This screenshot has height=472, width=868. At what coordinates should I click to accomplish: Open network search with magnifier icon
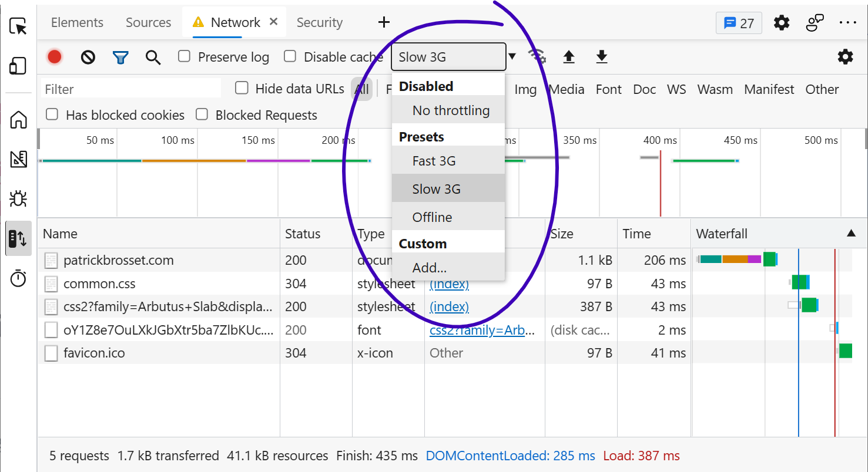pyautogui.click(x=153, y=57)
